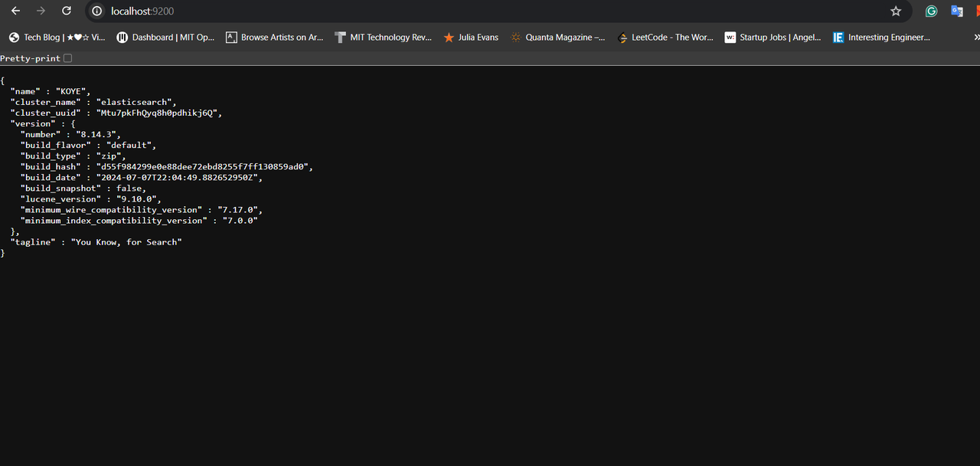Click the localhost:9200 address bar
The width and height of the screenshot is (980, 466).
pos(459,11)
